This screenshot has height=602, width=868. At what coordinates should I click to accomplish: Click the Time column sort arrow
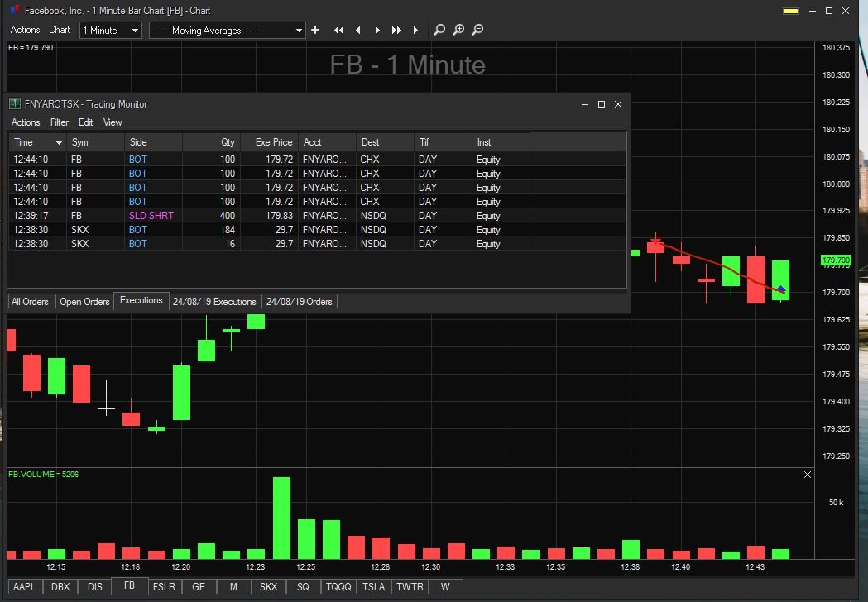59,142
